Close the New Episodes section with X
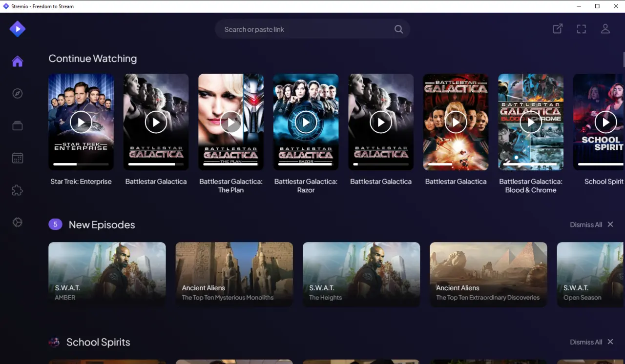 click(610, 224)
